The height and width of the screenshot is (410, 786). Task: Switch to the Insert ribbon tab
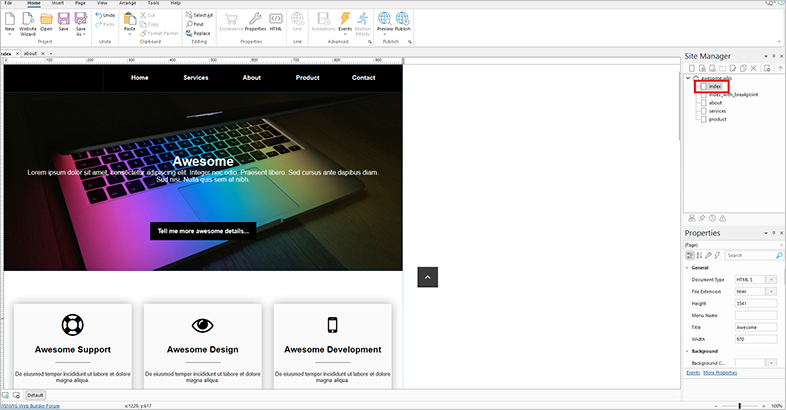pyautogui.click(x=58, y=3)
